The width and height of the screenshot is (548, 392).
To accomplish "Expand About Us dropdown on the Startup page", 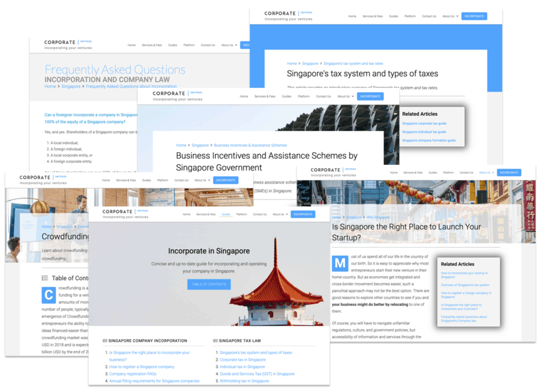I will [x=487, y=172].
